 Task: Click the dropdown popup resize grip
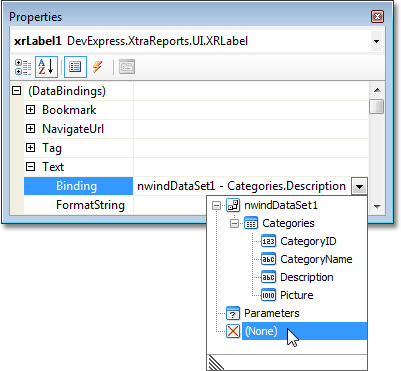[x=215, y=363]
